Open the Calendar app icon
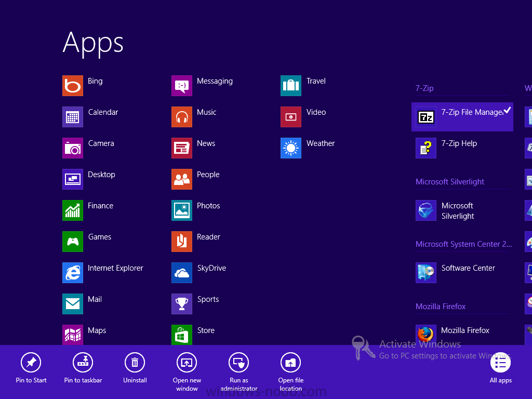Image resolution: width=532 pixels, height=399 pixels. pos(73,117)
